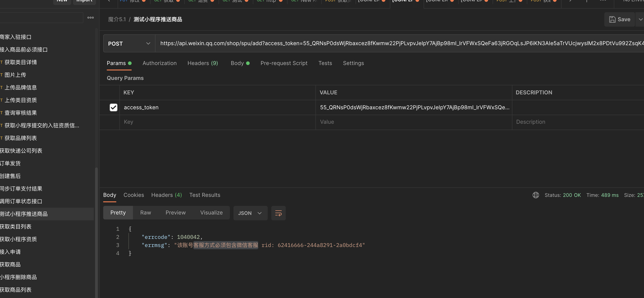The image size is (644, 298).
Task: Click the green dot beside Body tab
Action: [248, 63]
